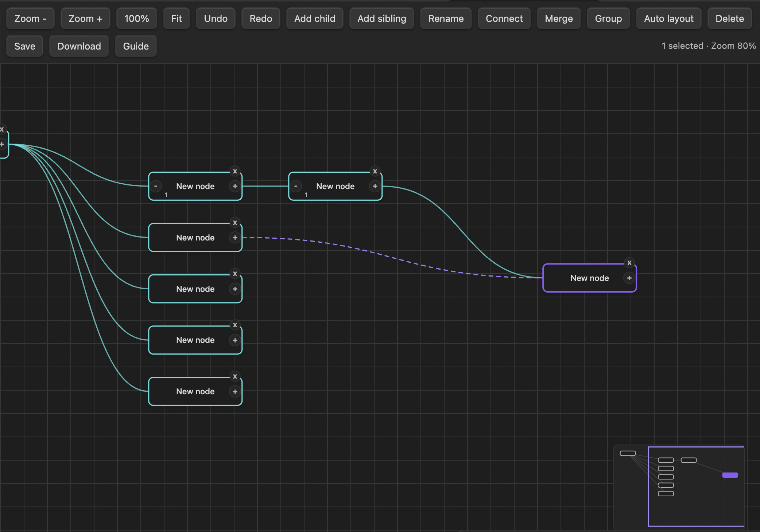The width and height of the screenshot is (760, 532).
Task: Collapse the second top-row node with minus
Action: pyautogui.click(x=296, y=186)
